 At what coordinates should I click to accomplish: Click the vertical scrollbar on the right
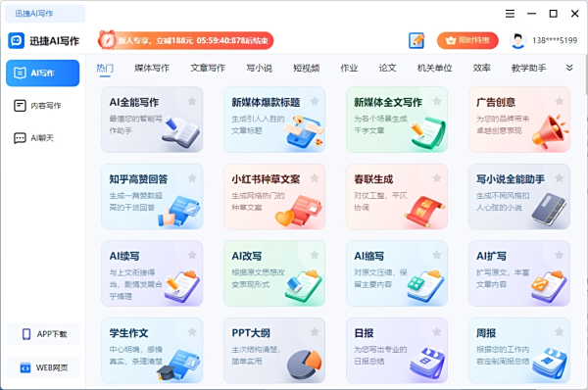[586, 74]
